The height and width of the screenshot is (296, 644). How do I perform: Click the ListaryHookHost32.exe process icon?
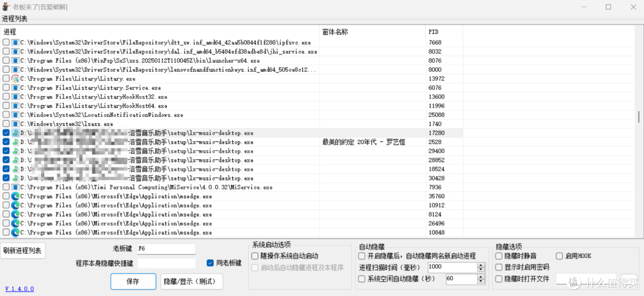point(15,97)
